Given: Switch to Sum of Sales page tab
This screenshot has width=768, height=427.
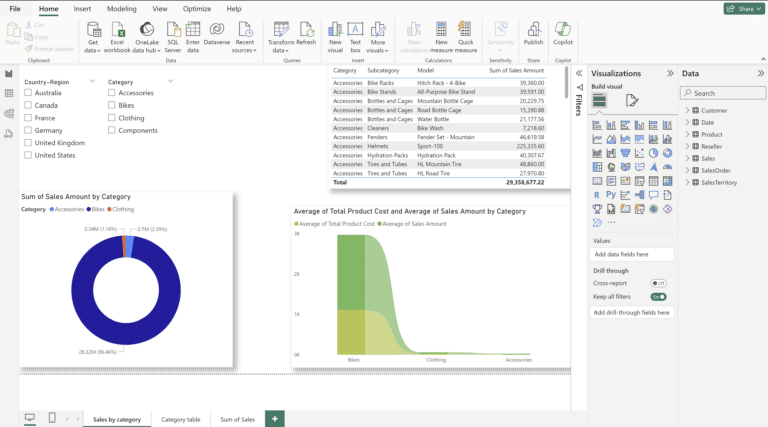Looking at the screenshot, I should click(238, 420).
